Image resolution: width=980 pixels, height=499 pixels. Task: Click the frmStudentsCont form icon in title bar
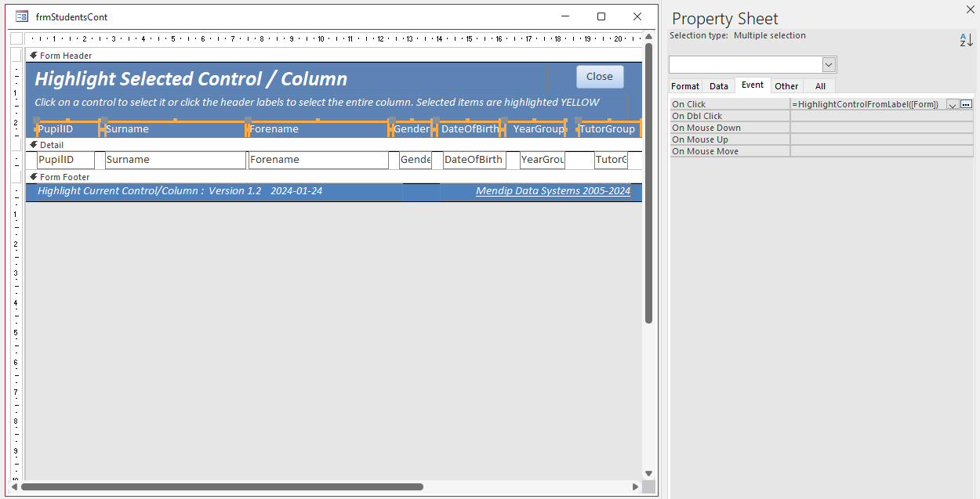click(22, 16)
